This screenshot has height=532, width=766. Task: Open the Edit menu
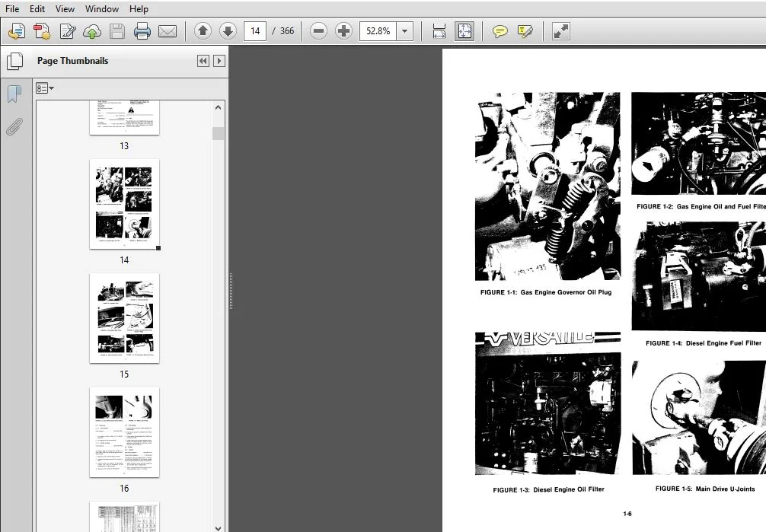(x=37, y=9)
